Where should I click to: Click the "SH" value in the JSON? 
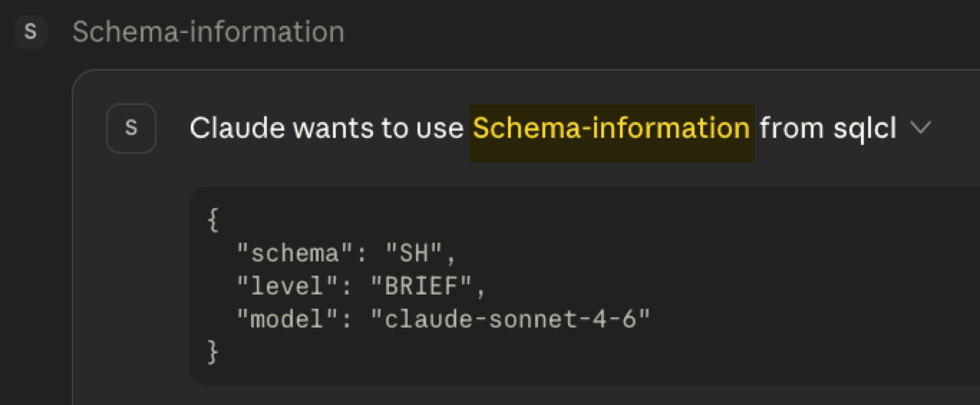[413, 253]
